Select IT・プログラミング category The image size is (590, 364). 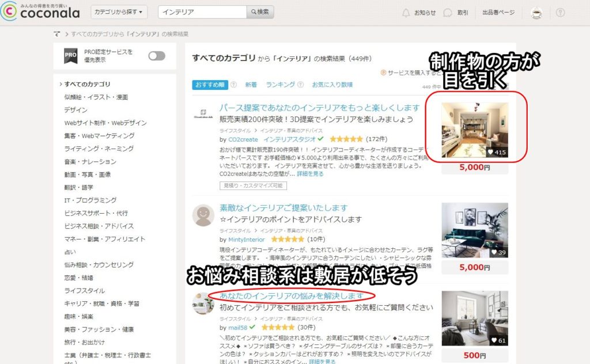tap(90, 200)
